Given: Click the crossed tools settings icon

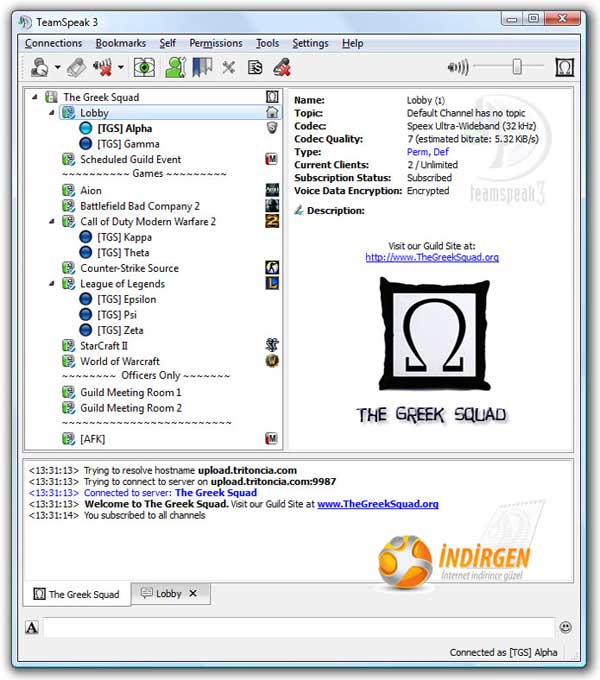Looking at the screenshot, I should [x=228, y=68].
